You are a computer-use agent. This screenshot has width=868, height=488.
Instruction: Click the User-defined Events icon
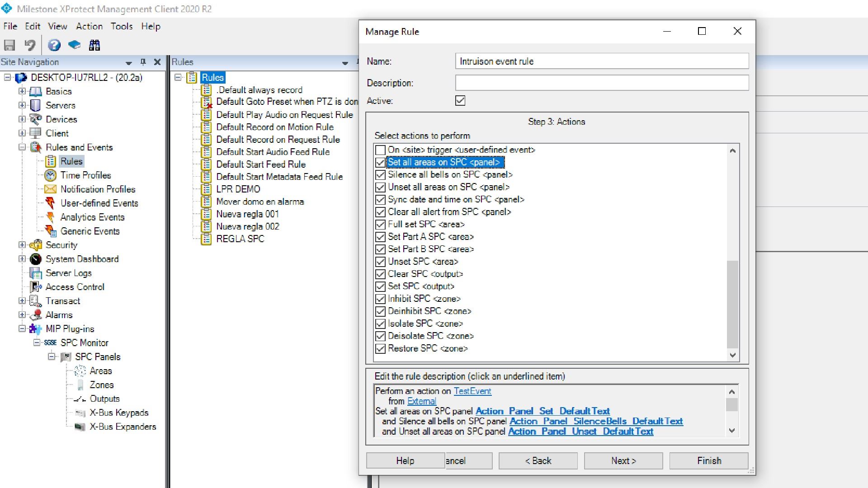coord(51,203)
